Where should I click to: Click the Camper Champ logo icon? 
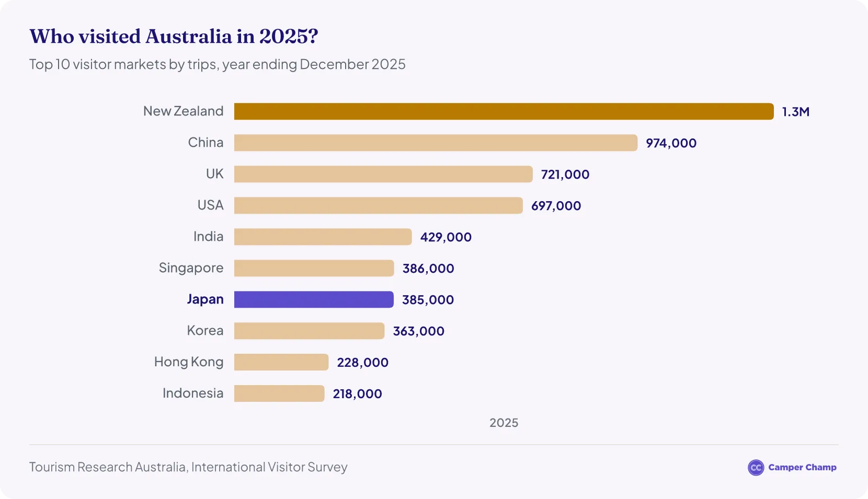tap(756, 468)
